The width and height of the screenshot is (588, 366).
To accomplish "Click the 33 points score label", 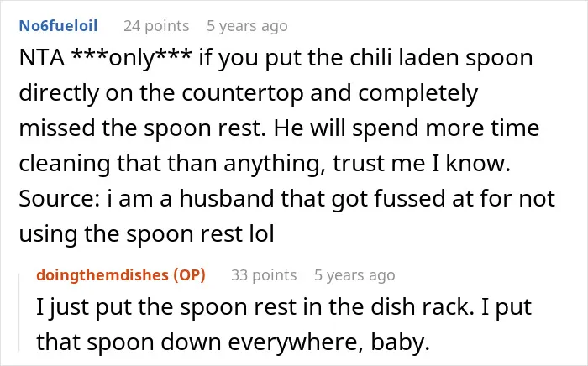I will (x=264, y=275).
